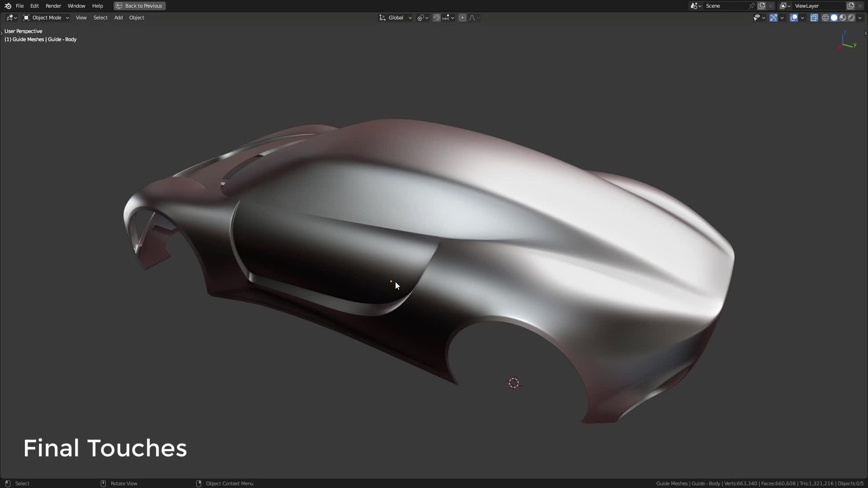This screenshot has height=488, width=868.
Task: Pin the scene to workspace
Action: [752, 6]
